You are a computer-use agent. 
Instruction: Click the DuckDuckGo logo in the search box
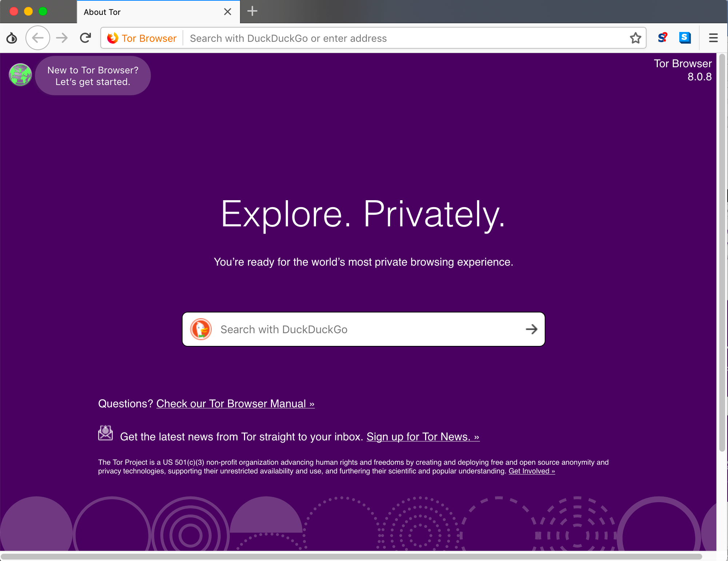click(x=201, y=329)
